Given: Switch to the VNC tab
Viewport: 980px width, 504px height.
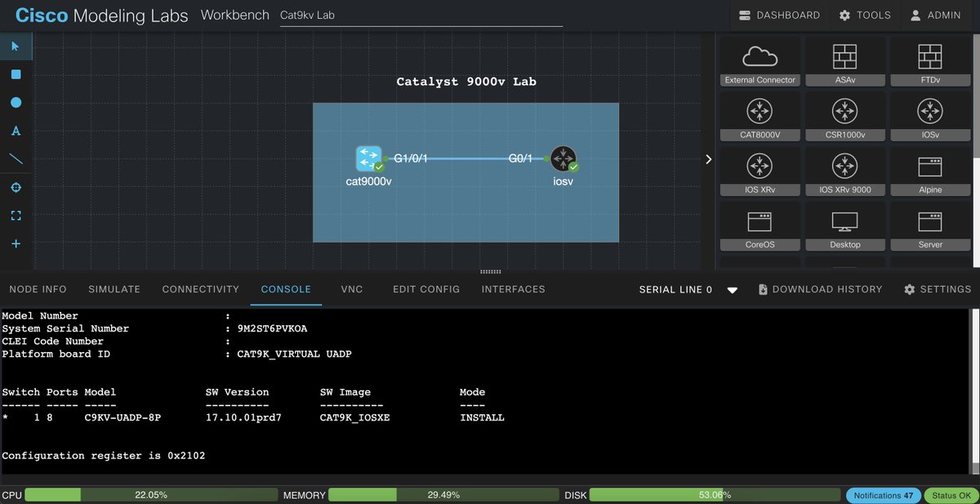Looking at the screenshot, I should (x=352, y=289).
